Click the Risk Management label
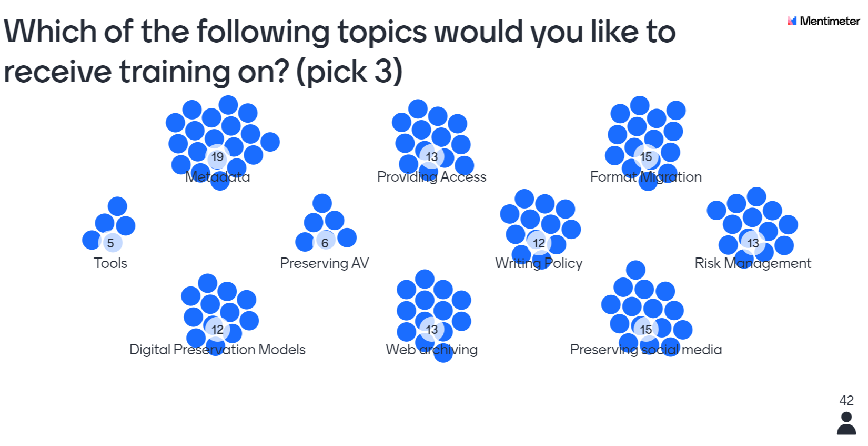This screenshot has width=868, height=446. (x=753, y=263)
